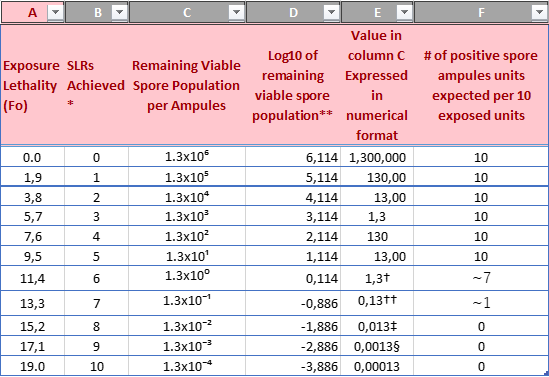
Task: Click numerical value 1,300,000
Action: point(377,157)
